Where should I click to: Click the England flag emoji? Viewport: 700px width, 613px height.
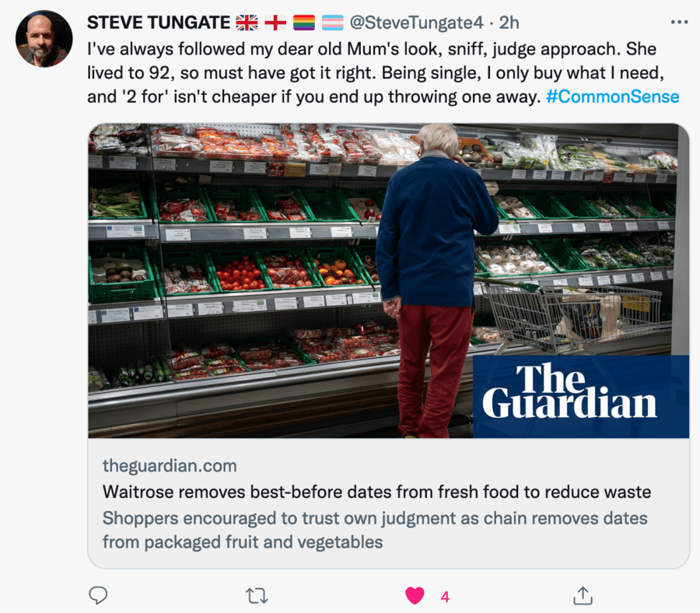(275, 23)
